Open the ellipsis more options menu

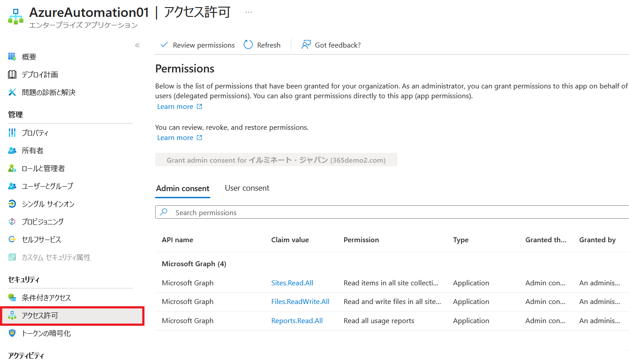coord(248,12)
